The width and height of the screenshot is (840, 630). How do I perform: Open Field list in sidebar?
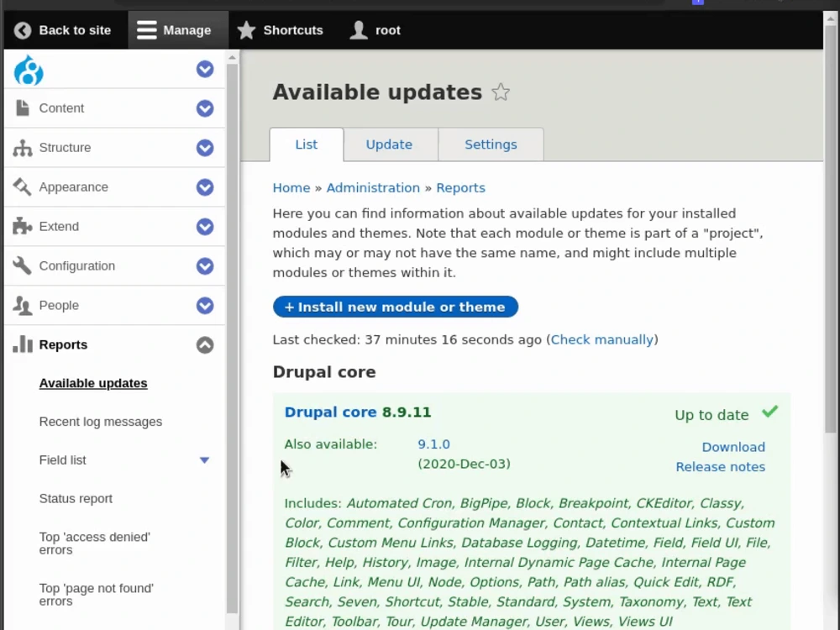(63, 460)
